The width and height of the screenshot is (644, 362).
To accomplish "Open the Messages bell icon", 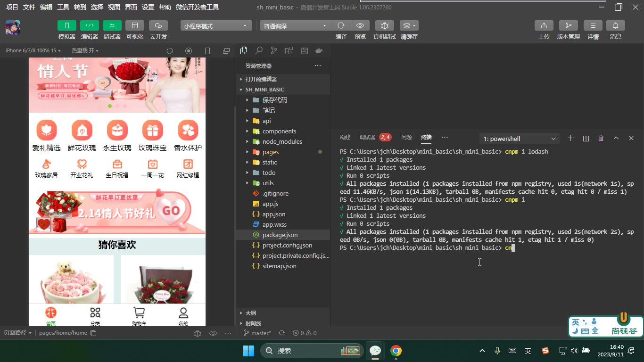I will 616,25.
